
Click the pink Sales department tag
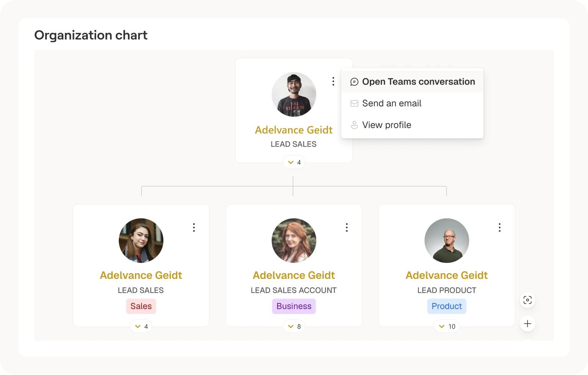[141, 306]
